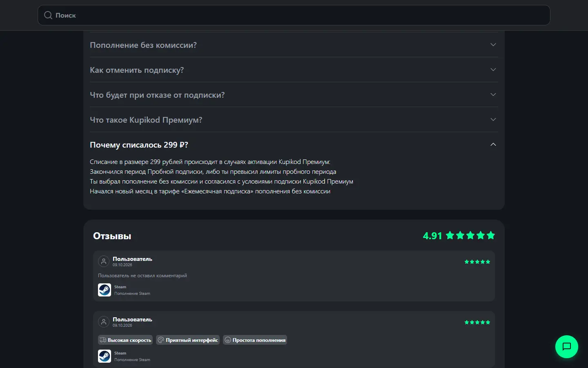Click the Поиск search field
The height and width of the screenshot is (368, 588).
click(294, 15)
